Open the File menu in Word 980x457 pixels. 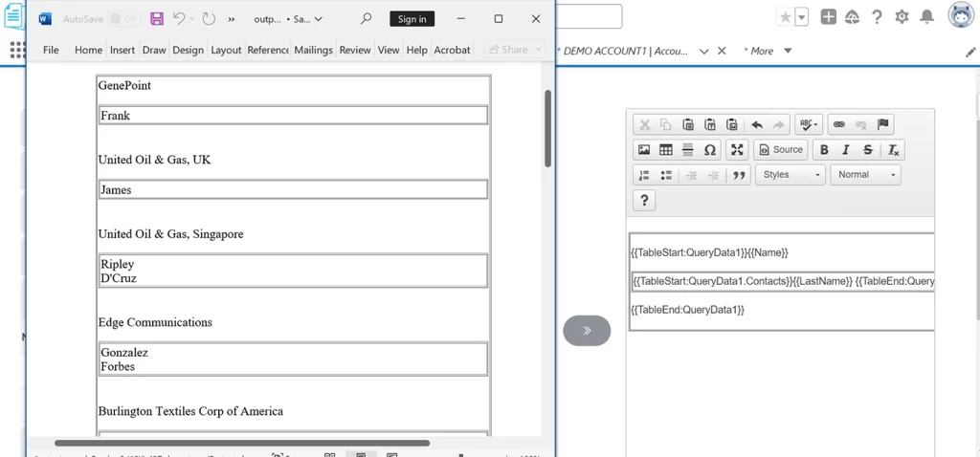[51, 50]
